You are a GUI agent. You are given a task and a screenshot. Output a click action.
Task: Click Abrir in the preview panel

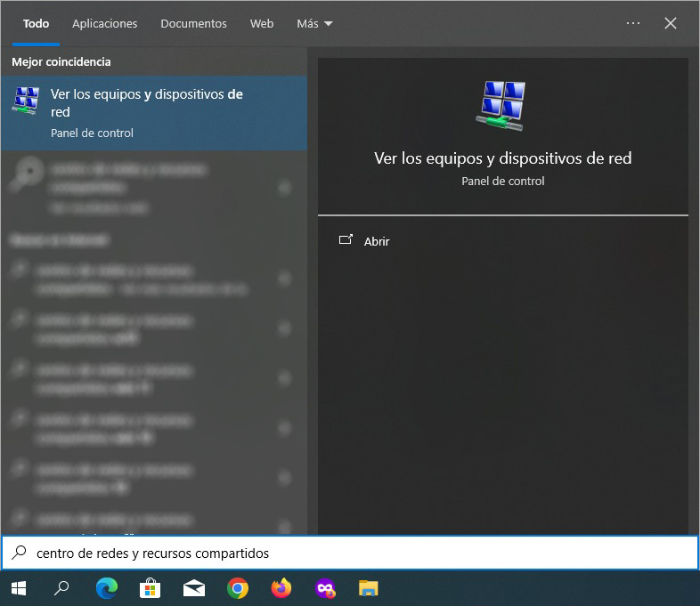(x=376, y=241)
